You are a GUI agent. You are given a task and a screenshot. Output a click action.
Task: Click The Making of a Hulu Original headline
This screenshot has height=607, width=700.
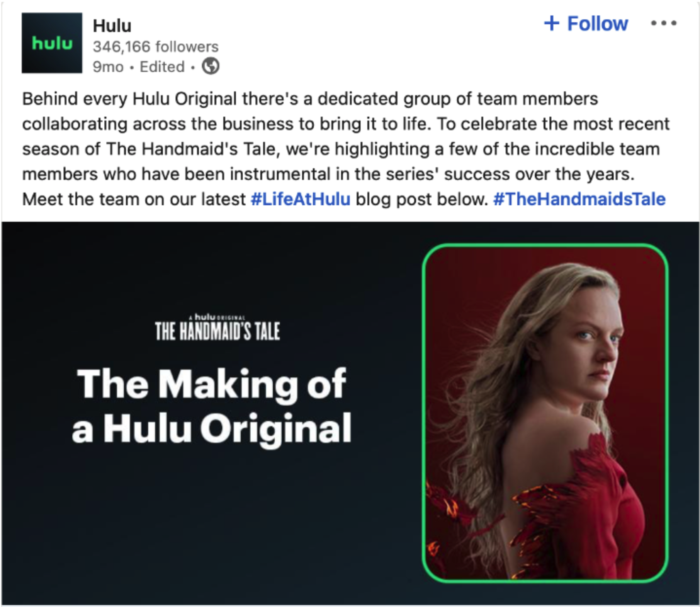[x=211, y=406]
